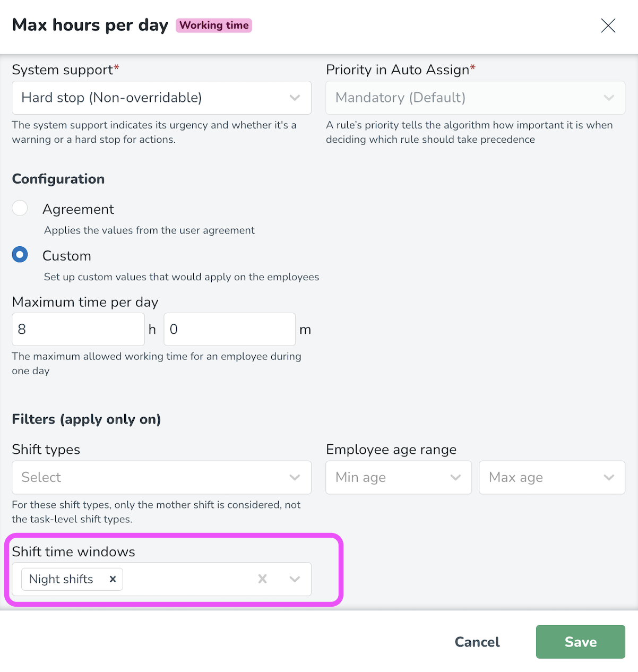This screenshot has width=638, height=672.
Task: Open the Max age dropdown
Action: [x=551, y=477]
